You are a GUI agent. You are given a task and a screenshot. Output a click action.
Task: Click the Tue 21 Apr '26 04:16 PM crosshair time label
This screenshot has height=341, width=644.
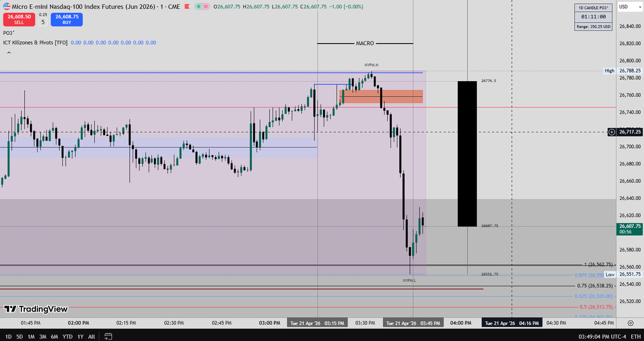(x=511, y=323)
